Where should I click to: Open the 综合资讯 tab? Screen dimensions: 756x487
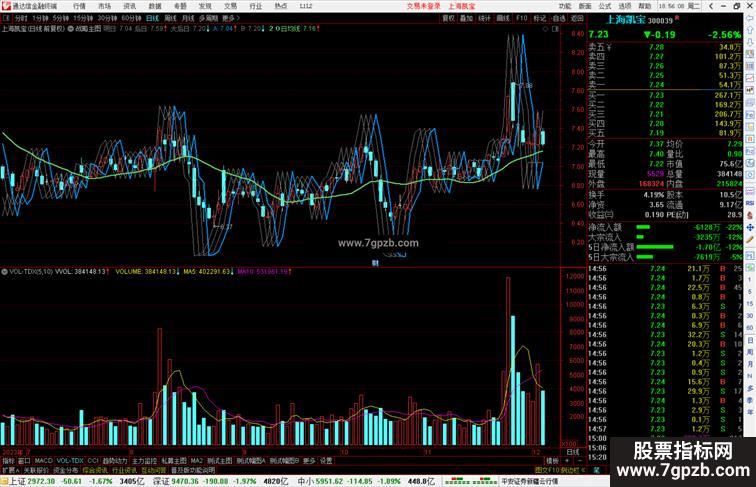tap(95, 470)
